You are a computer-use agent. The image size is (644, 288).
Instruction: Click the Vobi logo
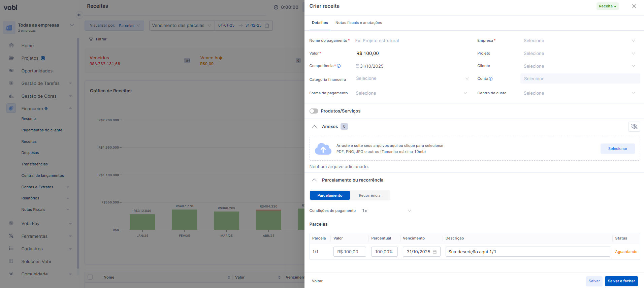[x=10, y=7]
